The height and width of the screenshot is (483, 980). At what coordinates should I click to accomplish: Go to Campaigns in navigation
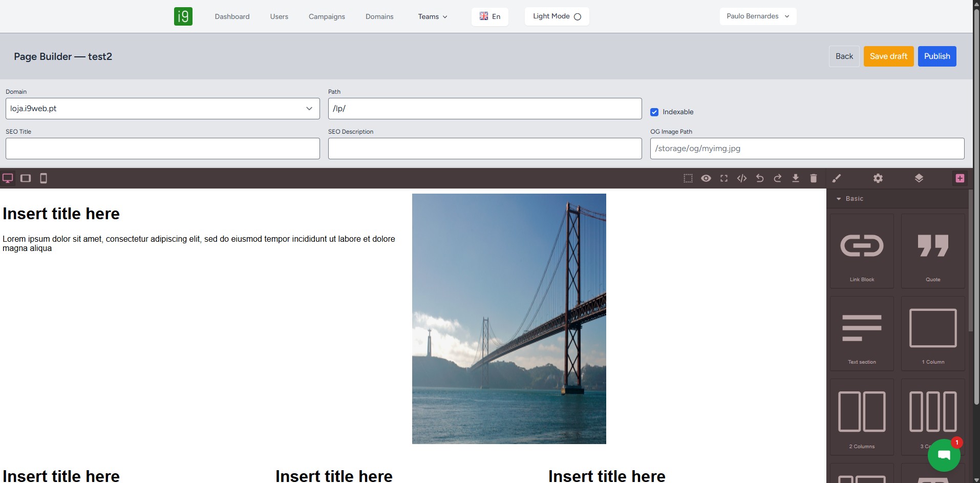327,16
